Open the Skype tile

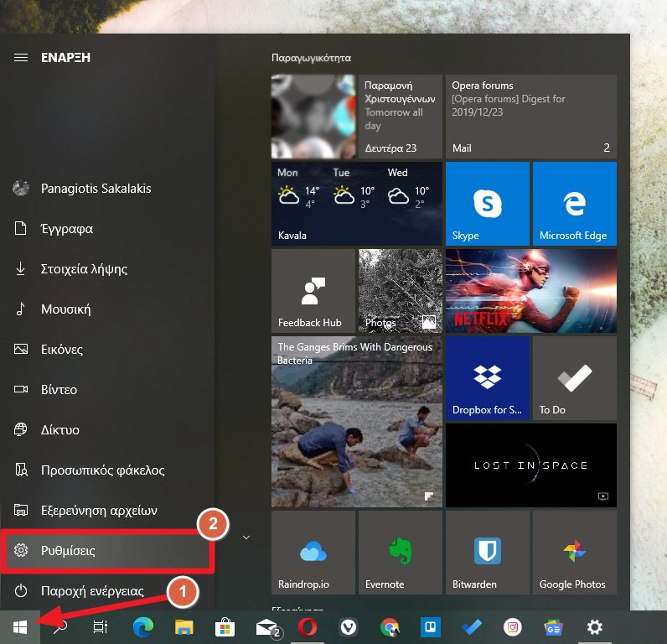(x=487, y=204)
